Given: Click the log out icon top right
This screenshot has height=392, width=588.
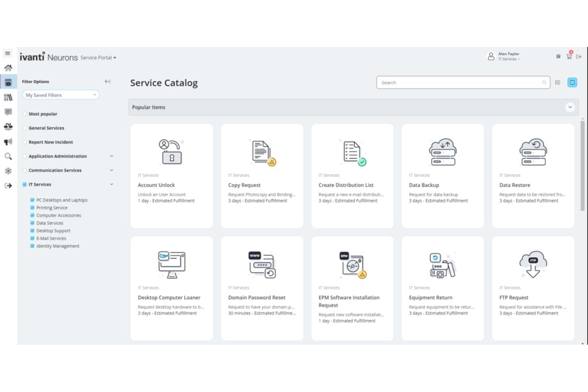Looking at the screenshot, I should pyautogui.click(x=579, y=57).
